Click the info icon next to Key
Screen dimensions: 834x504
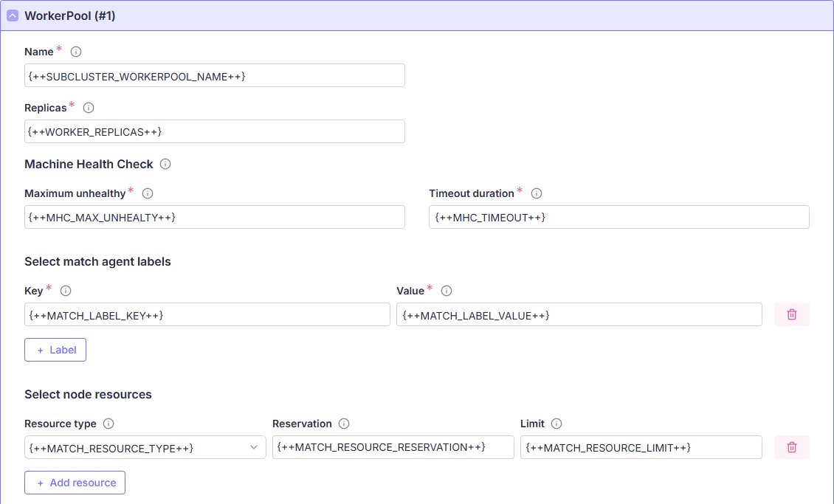[66, 291]
